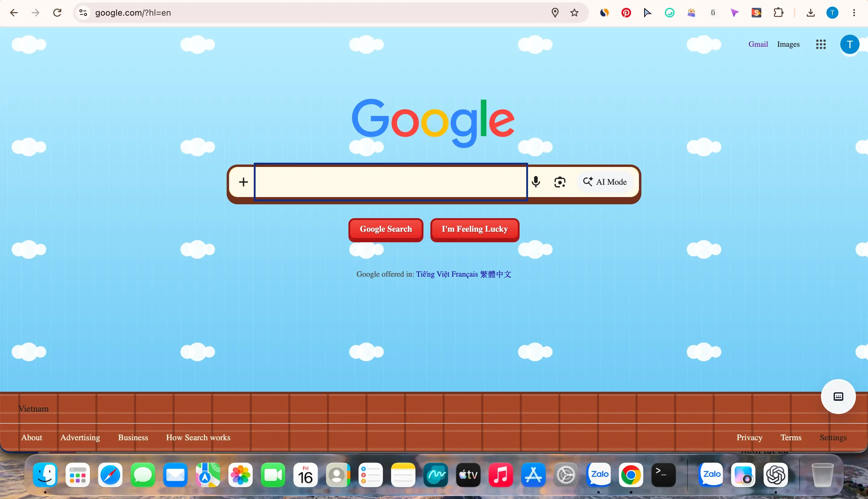Open site information icon in address bar

click(x=83, y=13)
